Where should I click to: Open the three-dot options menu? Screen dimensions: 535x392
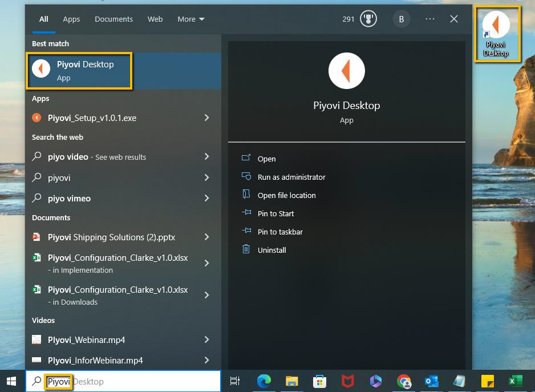tap(430, 19)
